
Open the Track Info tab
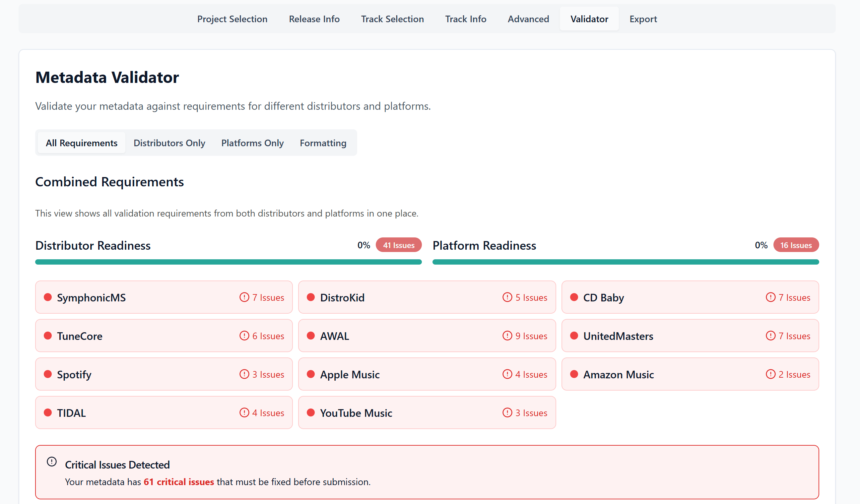tap(466, 19)
